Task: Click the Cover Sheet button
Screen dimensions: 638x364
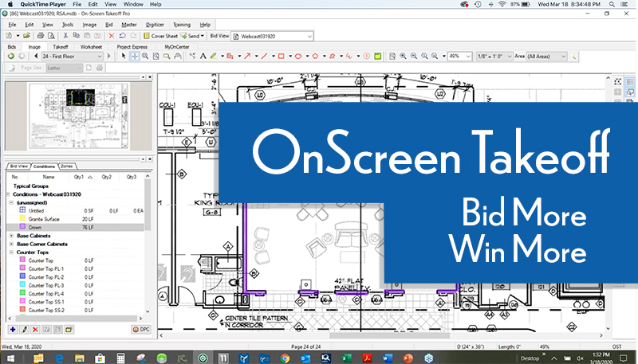Action: pos(161,36)
